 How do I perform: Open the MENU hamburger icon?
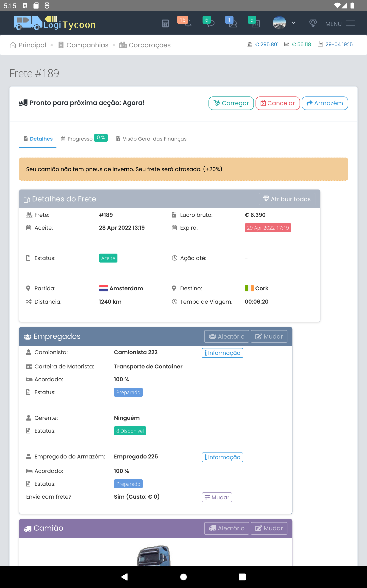pyautogui.click(x=350, y=24)
